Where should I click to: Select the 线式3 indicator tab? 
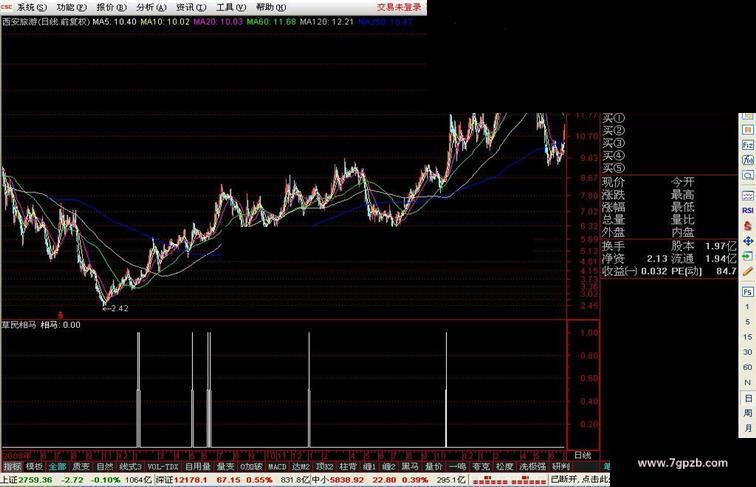[x=130, y=466]
